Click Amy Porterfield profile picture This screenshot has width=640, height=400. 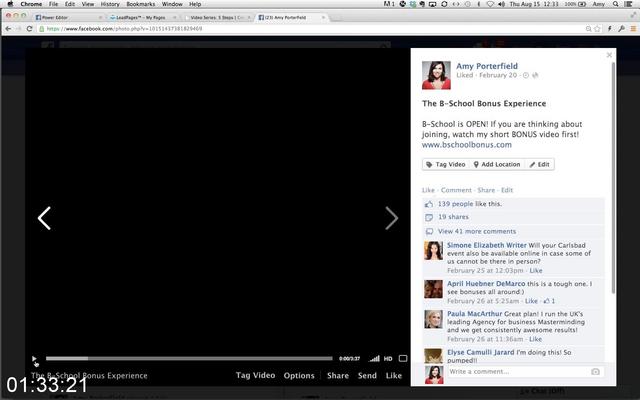pyautogui.click(x=436, y=75)
